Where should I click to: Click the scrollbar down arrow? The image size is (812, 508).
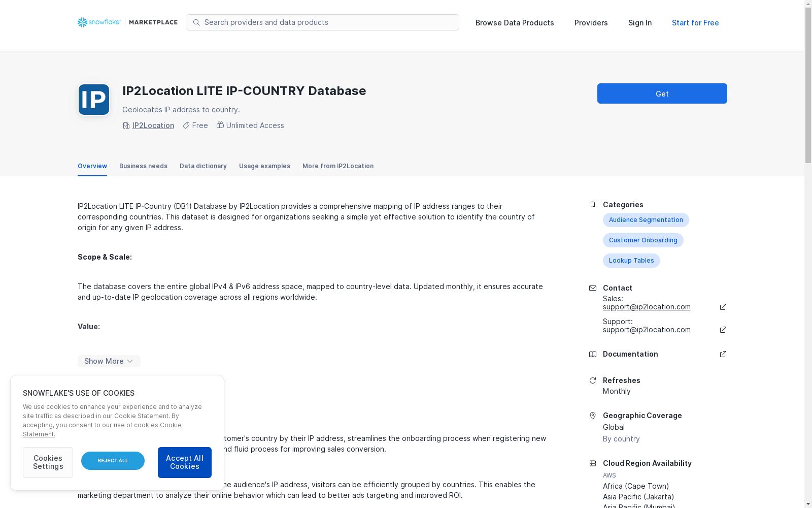pos(808,504)
